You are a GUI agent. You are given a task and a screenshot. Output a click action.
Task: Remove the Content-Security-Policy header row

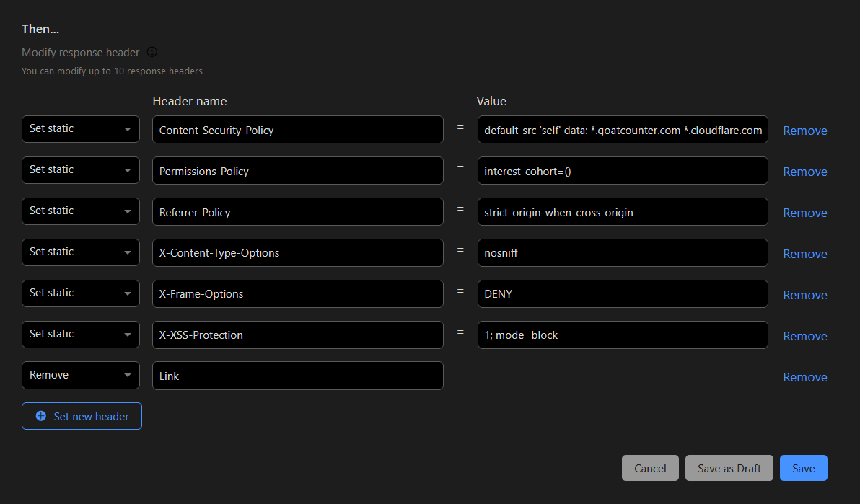pyautogui.click(x=804, y=131)
